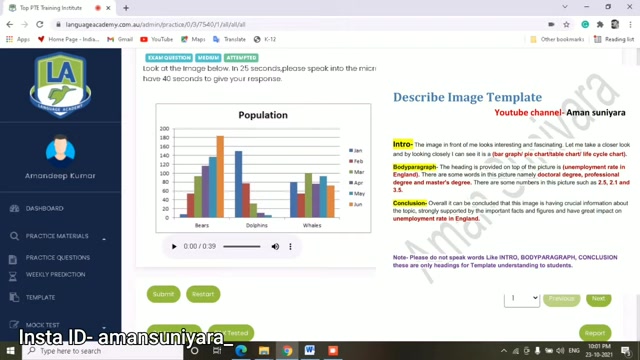Open Practice Questions page
The width and height of the screenshot is (640, 360).
[58, 258]
